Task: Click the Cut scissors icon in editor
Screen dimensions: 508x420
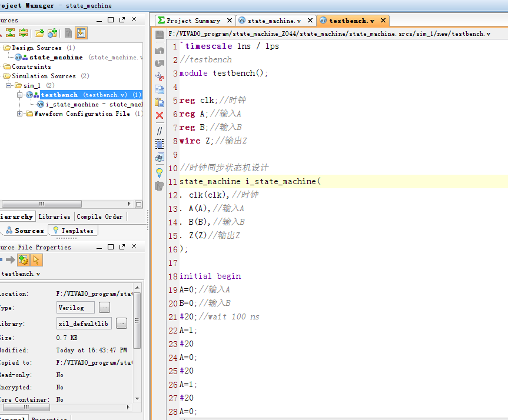Action: coord(160,76)
